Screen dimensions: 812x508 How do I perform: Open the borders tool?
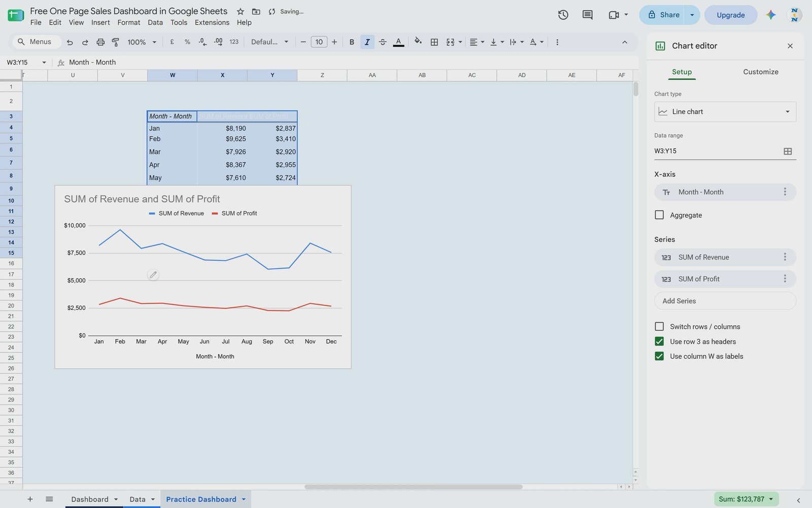pos(434,42)
